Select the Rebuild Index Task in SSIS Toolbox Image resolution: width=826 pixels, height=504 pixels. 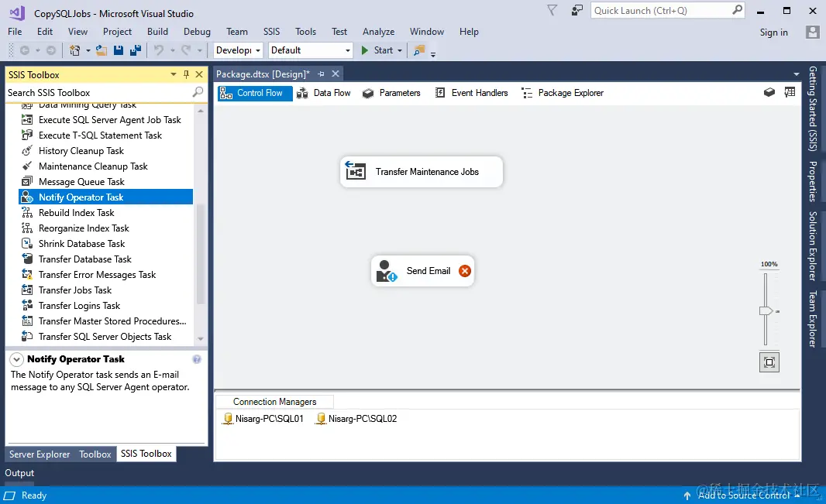pyautogui.click(x=77, y=212)
